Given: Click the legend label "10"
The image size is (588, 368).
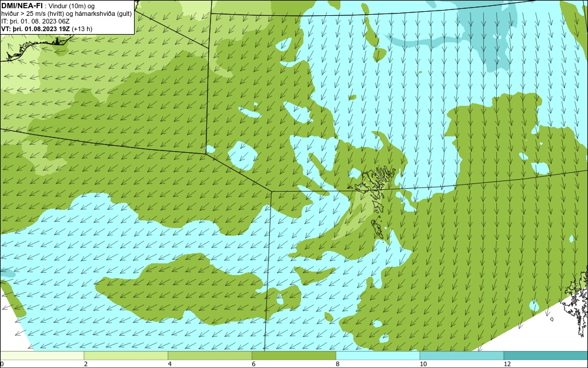Looking at the screenshot, I should [423, 364].
